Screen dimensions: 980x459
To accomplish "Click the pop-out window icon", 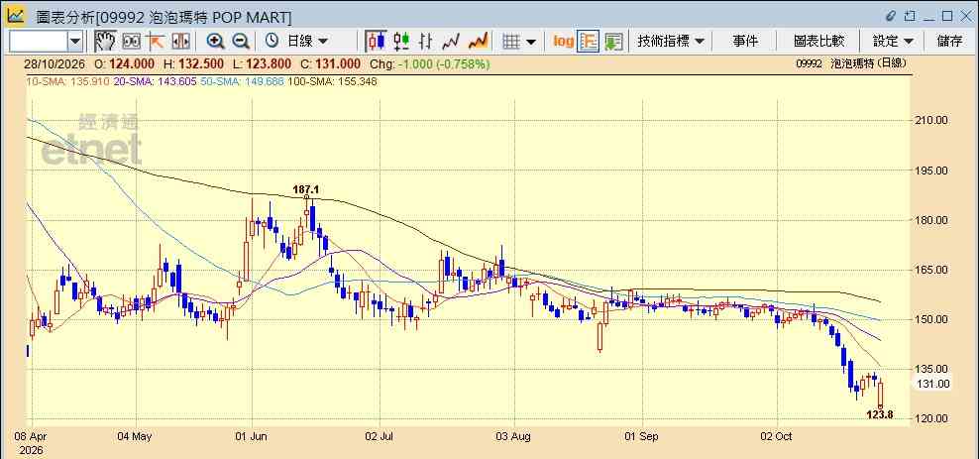I will pos(910,16).
